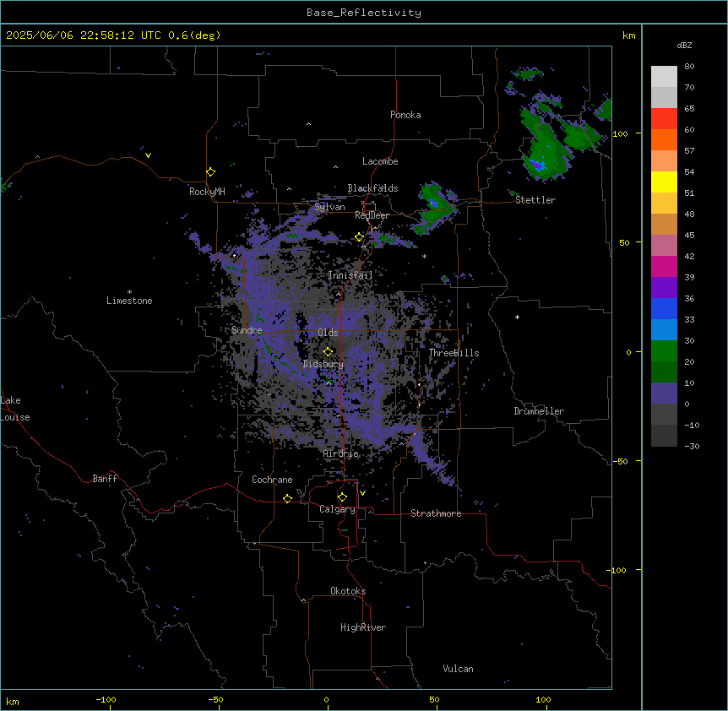The width and height of the screenshot is (728, 711).
Task: Click the km unit label at top right
Action: click(x=629, y=35)
